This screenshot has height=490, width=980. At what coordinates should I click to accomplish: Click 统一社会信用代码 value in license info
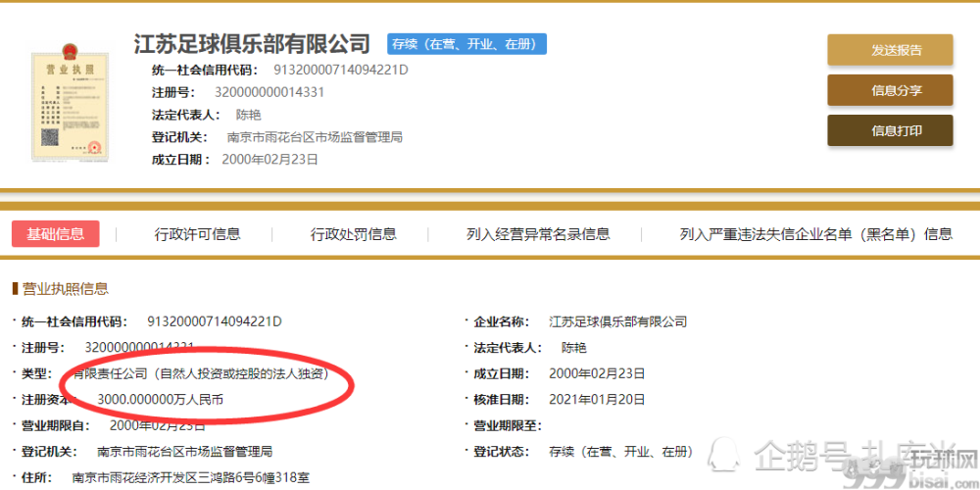point(215,321)
